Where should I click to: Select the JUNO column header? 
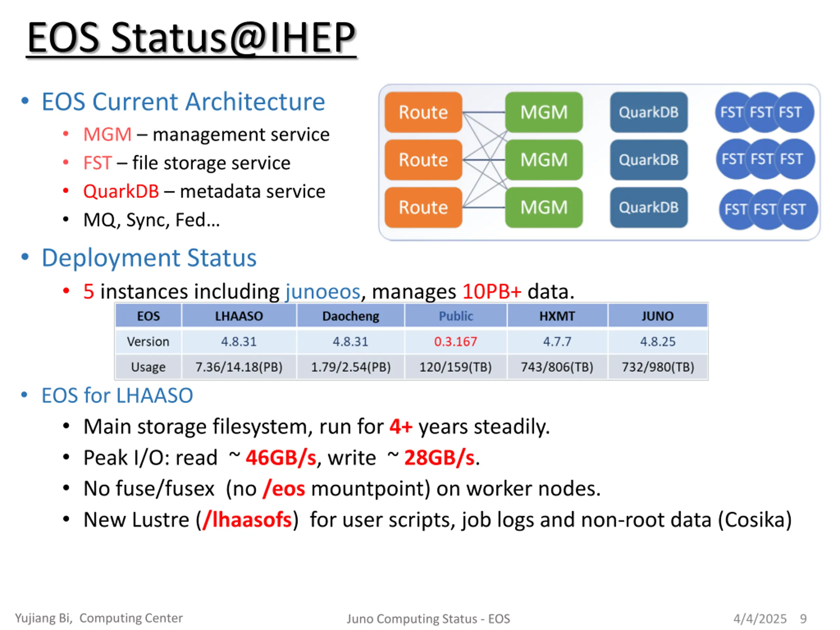click(658, 316)
